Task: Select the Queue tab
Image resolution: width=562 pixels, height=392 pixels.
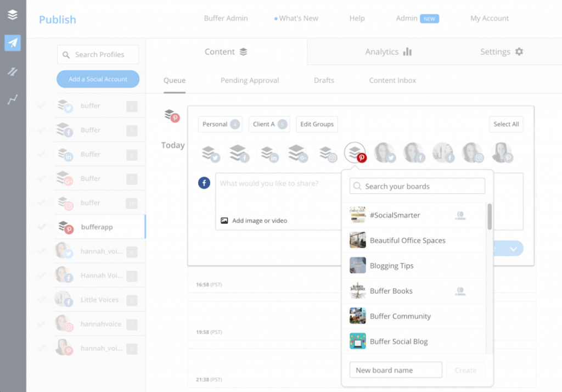Action: pos(175,80)
